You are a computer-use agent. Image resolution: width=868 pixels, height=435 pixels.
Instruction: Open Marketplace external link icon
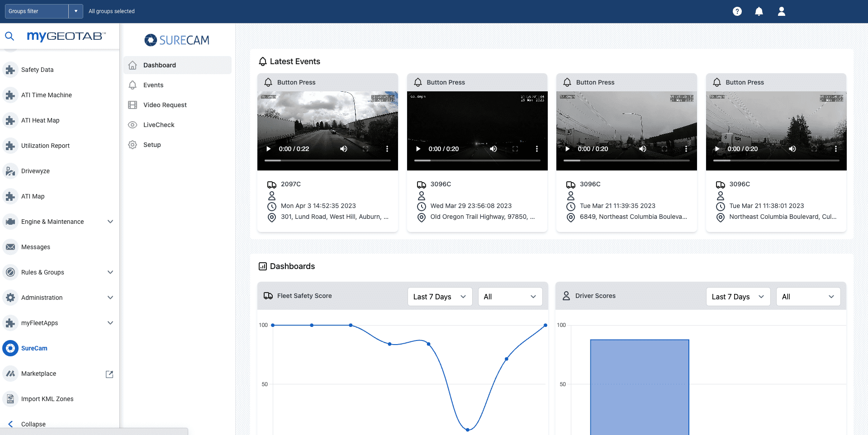[x=109, y=374]
